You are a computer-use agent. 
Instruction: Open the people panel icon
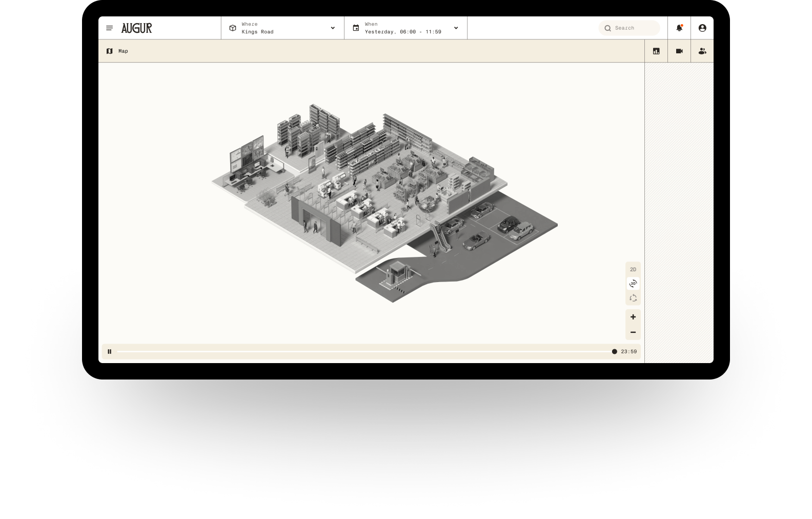click(702, 51)
